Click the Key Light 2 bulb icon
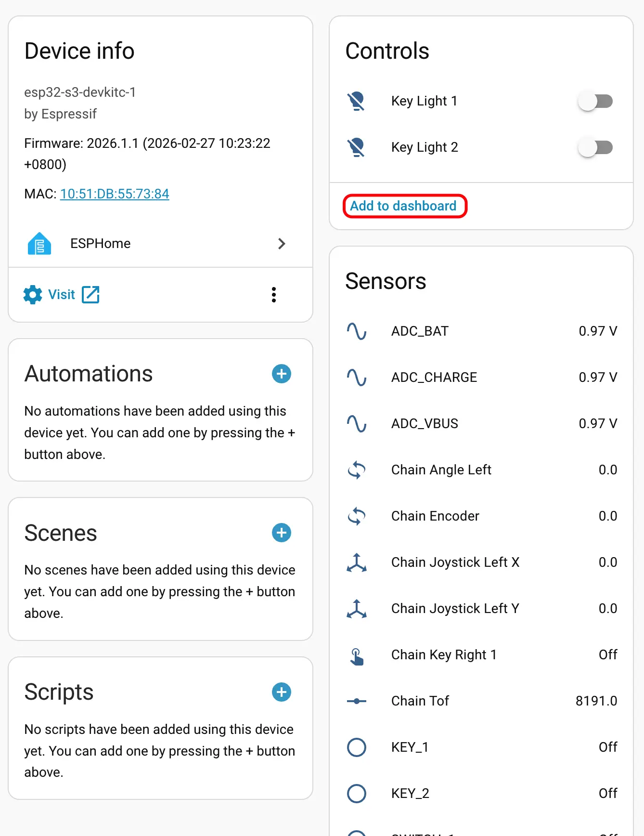 [357, 147]
